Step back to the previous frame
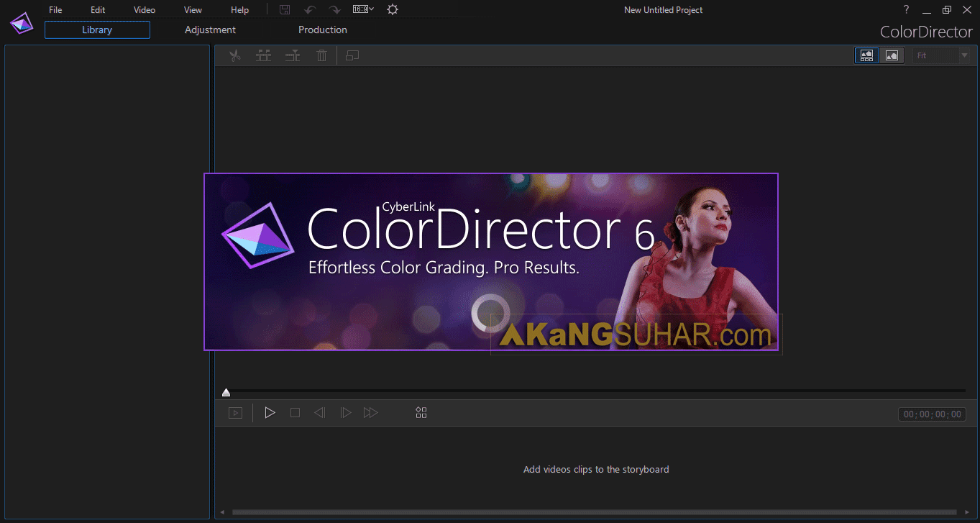Screen dimensions: 980x523 320,412
